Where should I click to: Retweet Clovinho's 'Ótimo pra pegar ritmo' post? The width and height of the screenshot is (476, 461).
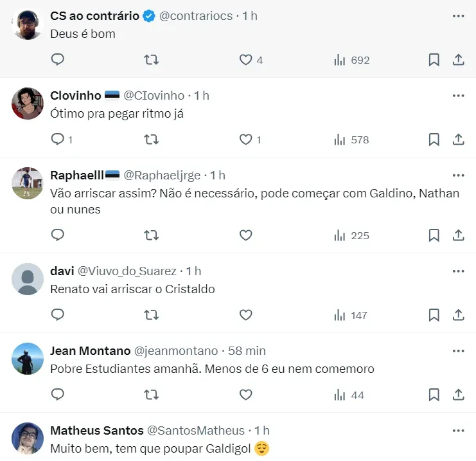[x=152, y=140]
